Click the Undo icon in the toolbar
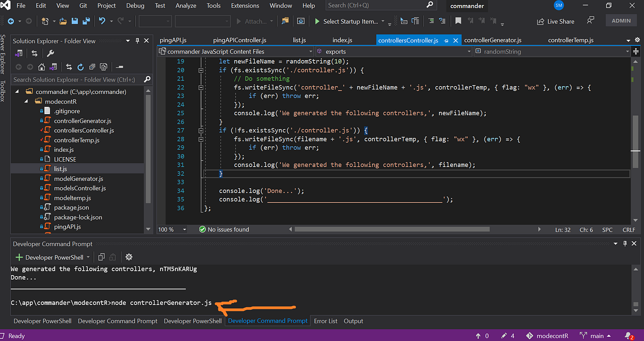 click(102, 21)
